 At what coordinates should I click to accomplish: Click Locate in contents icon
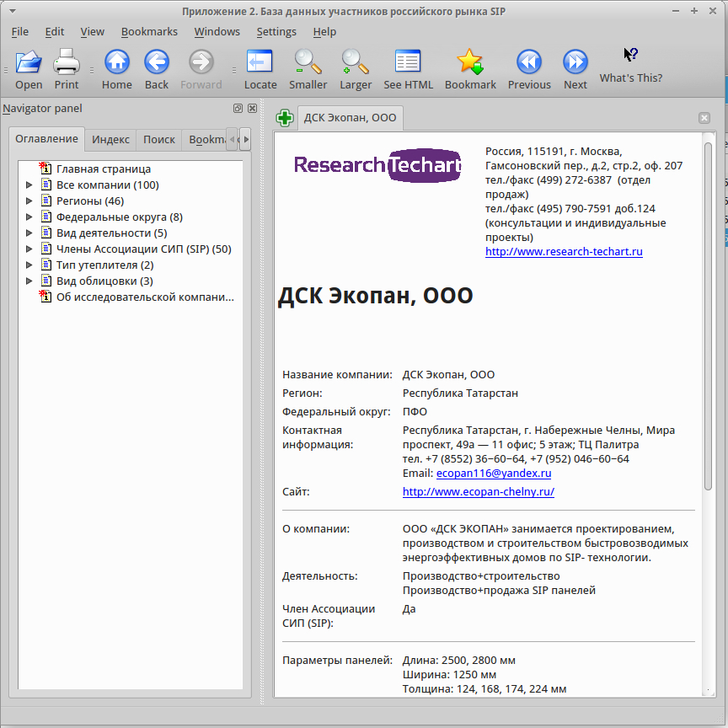(260, 62)
